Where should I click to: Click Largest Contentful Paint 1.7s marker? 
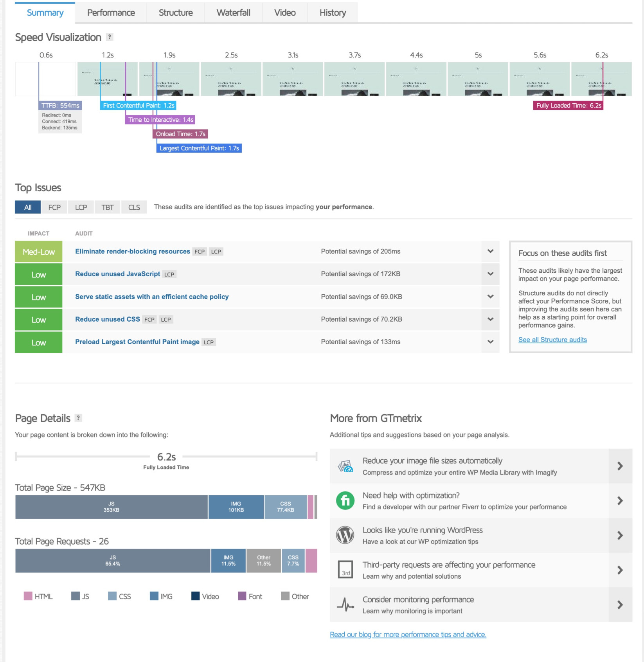(199, 148)
